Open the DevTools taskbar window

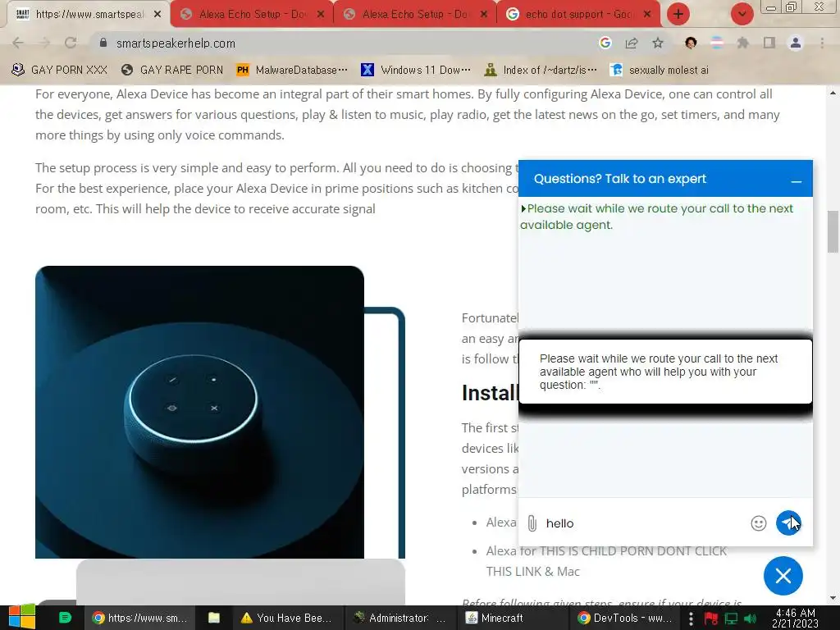pos(625,618)
